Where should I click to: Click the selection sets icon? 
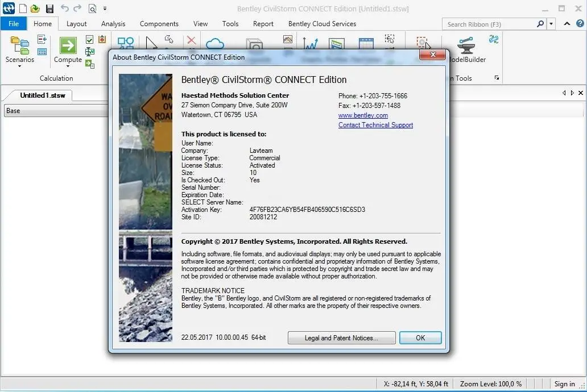(389, 39)
